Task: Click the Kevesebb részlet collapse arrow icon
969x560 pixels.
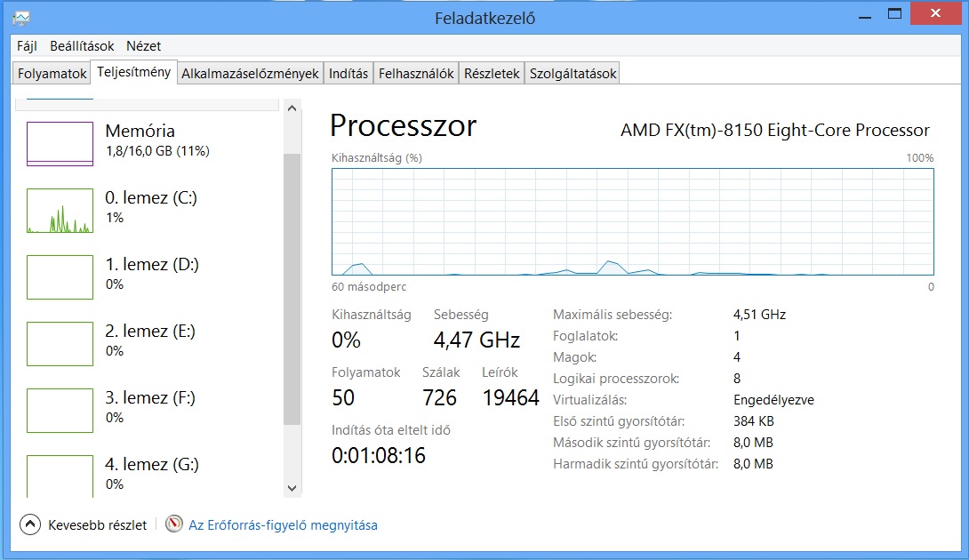Action: tap(29, 524)
